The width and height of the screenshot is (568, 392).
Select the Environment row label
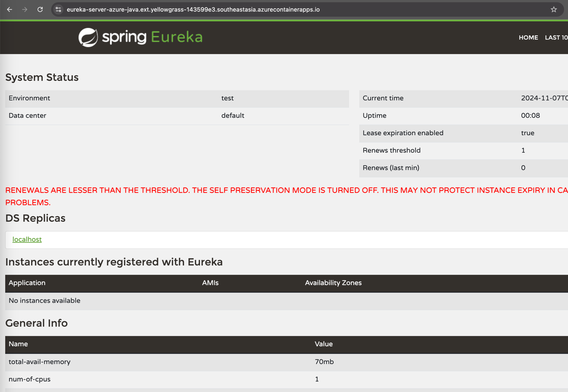point(29,98)
